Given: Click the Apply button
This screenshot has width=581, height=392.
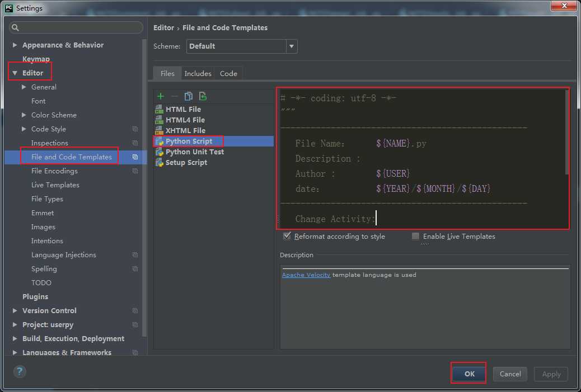Looking at the screenshot, I should (x=551, y=374).
